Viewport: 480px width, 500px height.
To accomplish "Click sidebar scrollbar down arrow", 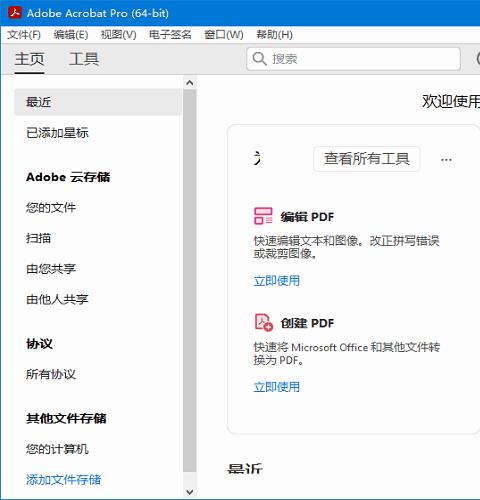I will pos(190,492).
